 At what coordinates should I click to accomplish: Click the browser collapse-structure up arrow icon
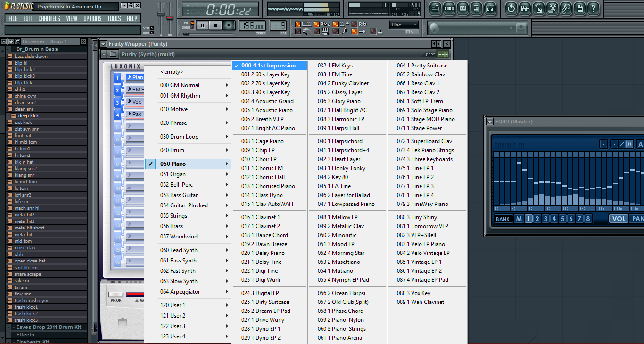10,41
